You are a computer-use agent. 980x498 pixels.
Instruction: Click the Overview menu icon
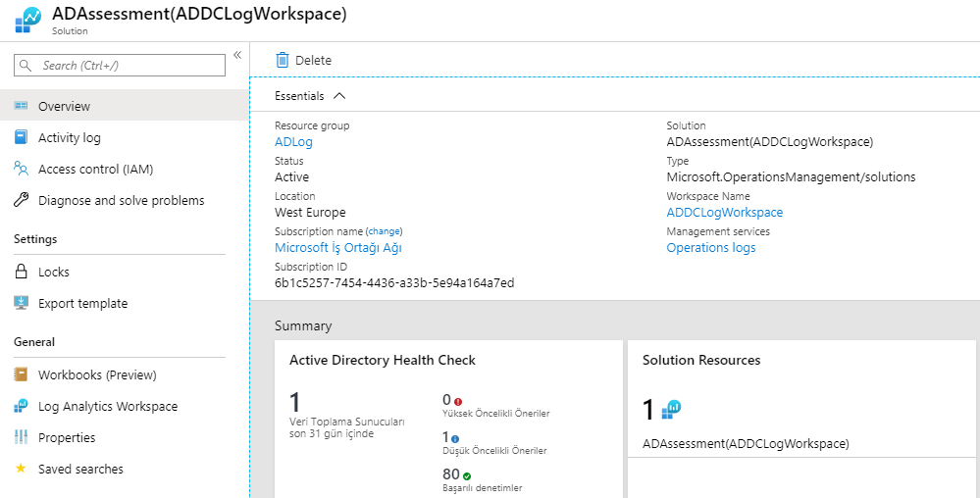pos(21,106)
